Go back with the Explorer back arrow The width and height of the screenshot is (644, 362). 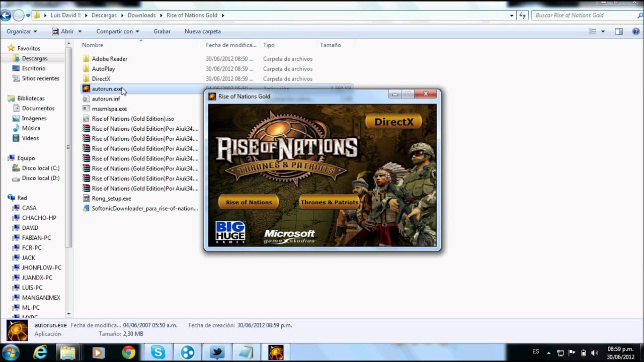(6, 15)
